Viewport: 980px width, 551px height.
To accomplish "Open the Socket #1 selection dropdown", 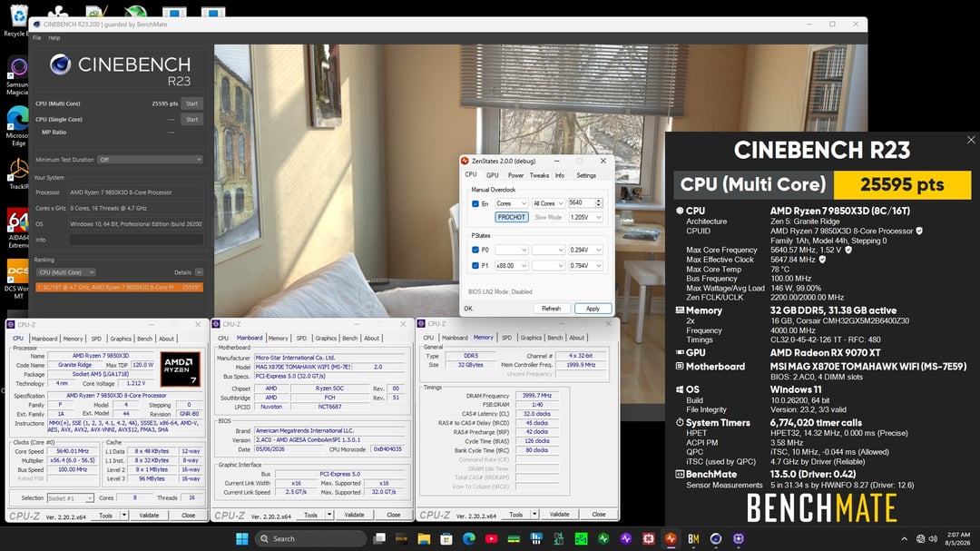I will click(x=71, y=497).
